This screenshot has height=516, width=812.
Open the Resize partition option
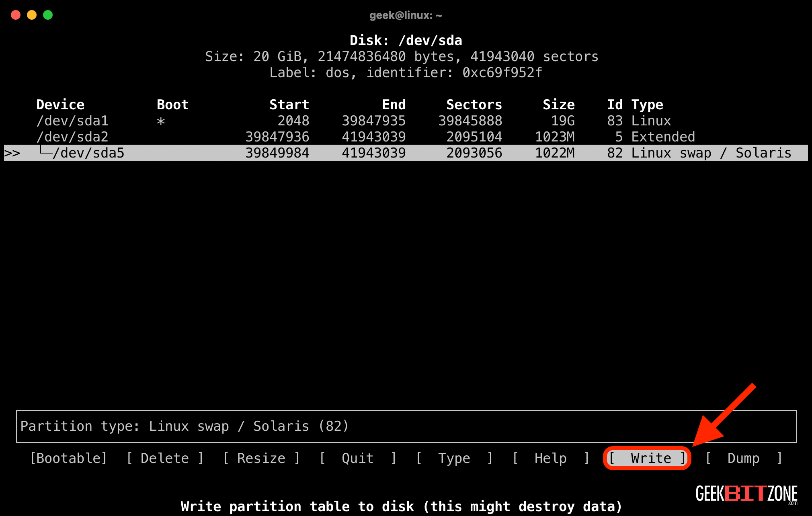pos(260,458)
